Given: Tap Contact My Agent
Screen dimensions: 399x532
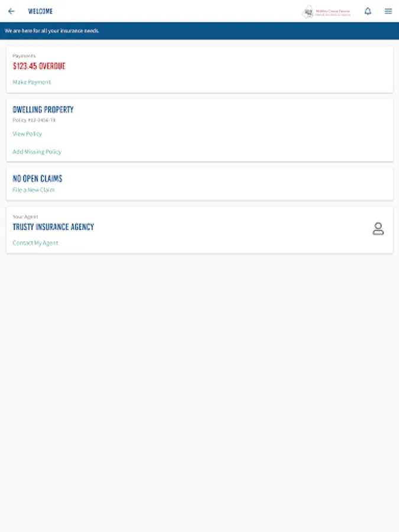Looking at the screenshot, I should click(x=35, y=243).
